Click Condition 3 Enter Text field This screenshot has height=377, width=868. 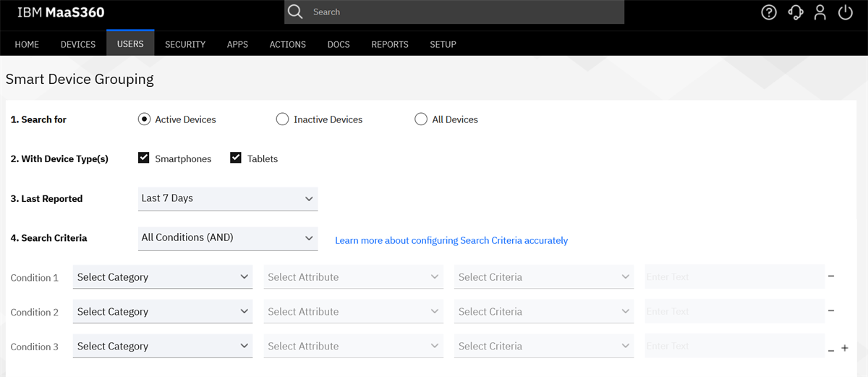pos(733,347)
